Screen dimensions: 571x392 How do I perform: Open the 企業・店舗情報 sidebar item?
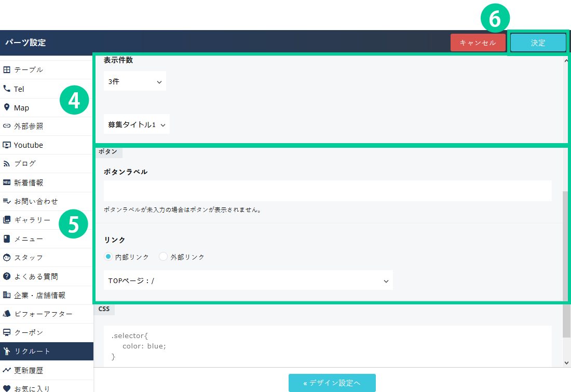[39, 295]
